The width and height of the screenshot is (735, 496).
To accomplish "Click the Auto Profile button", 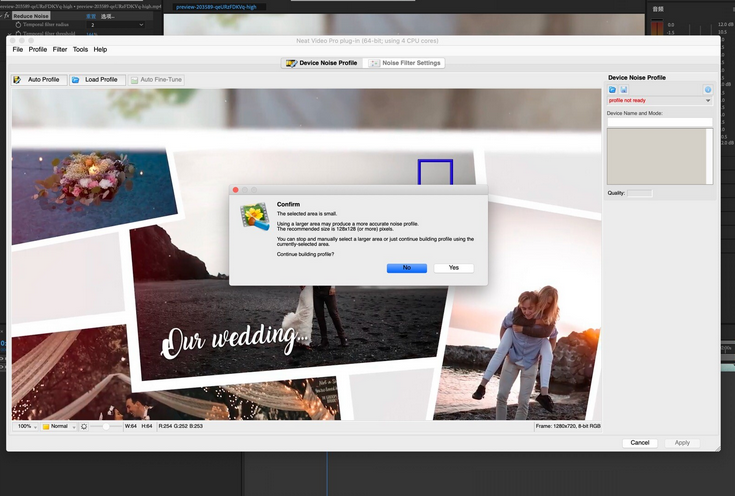I will [x=39, y=80].
